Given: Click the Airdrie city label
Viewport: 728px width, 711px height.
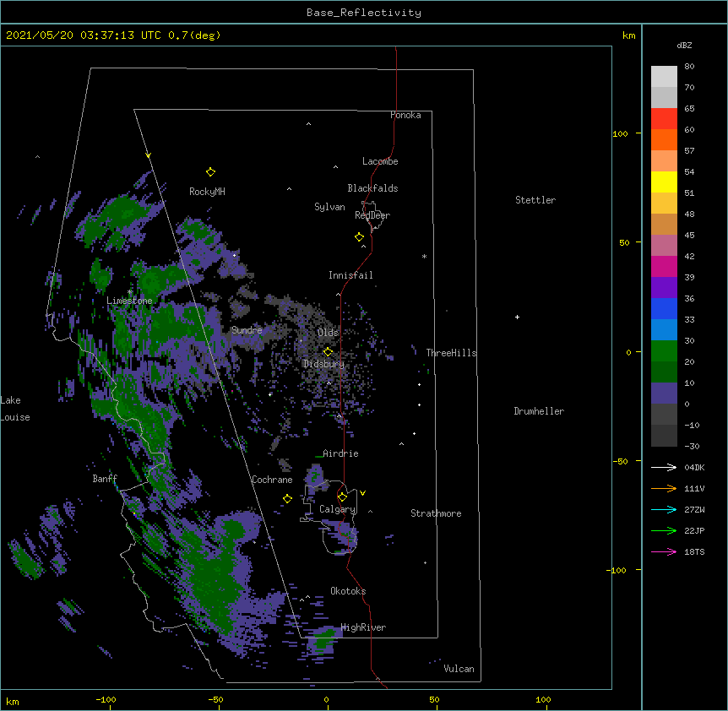Looking at the screenshot, I should pos(340,453).
